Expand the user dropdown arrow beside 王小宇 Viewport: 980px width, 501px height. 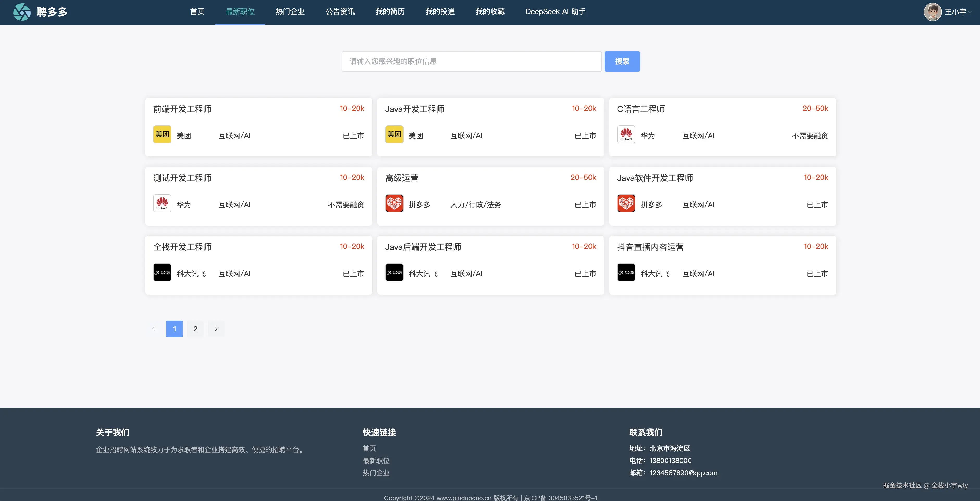pos(970,12)
